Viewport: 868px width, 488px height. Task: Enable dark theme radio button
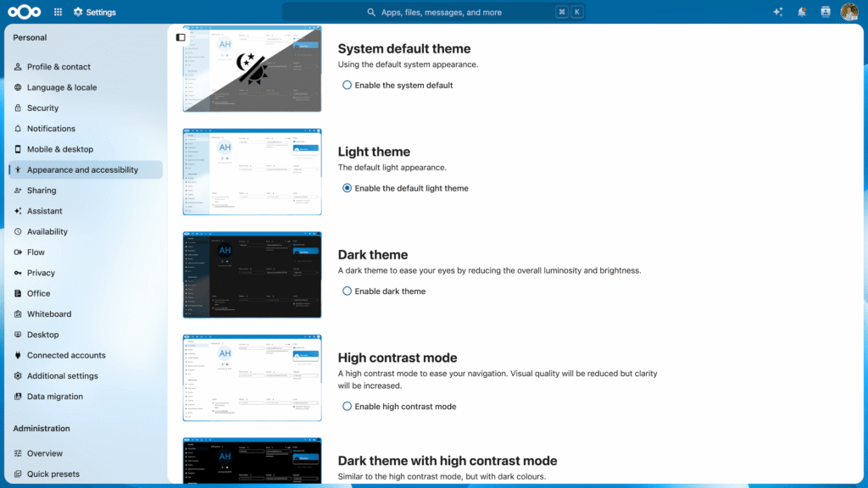(347, 291)
